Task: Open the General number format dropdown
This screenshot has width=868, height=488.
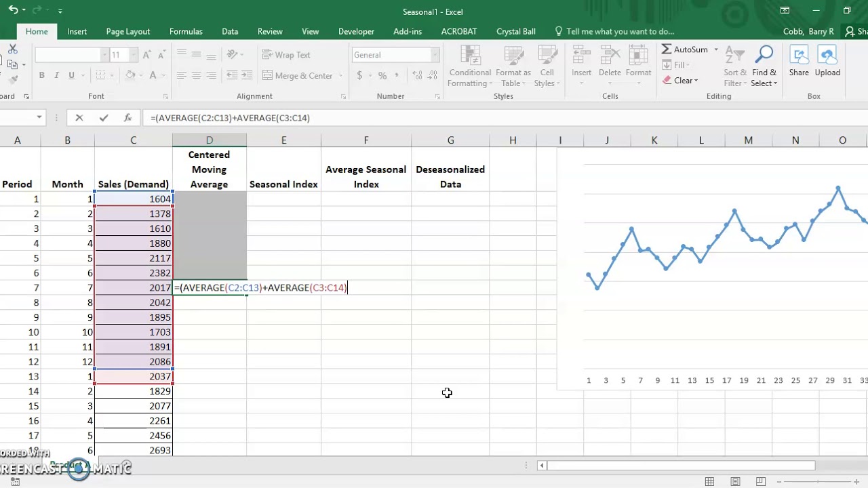Action: point(435,55)
